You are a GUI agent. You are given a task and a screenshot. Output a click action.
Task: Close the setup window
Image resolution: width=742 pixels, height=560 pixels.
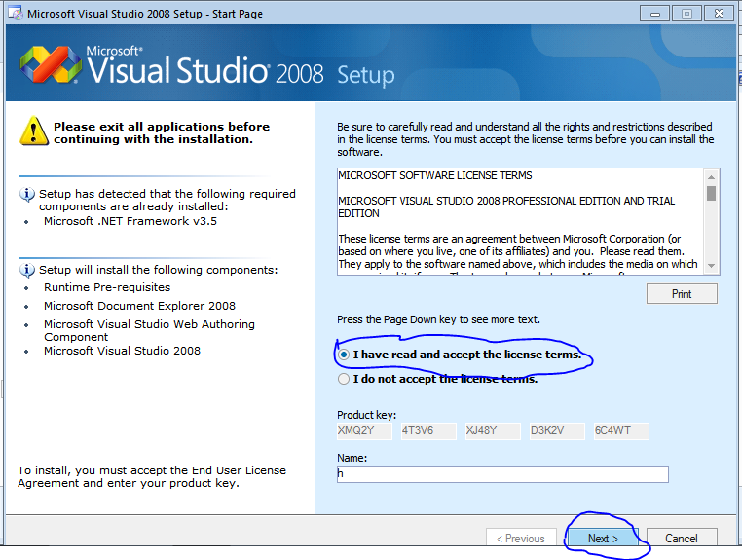pyautogui.click(x=719, y=14)
